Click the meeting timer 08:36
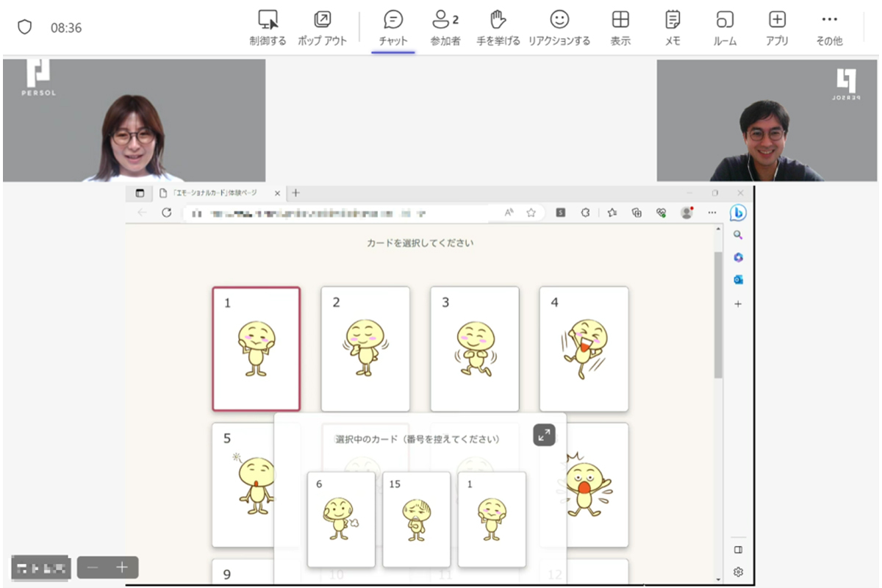Screen dimensions: 882x588 (66, 28)
